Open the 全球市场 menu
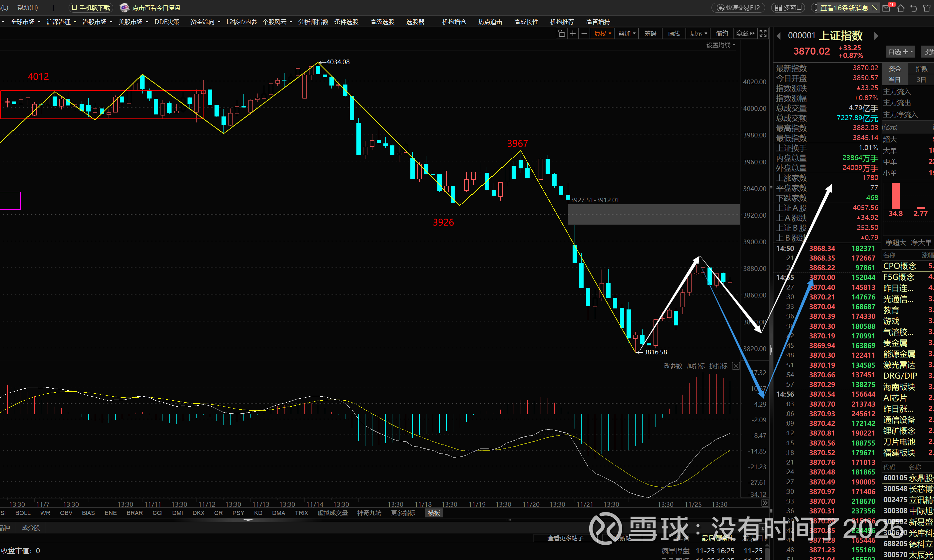 point(25,22)
